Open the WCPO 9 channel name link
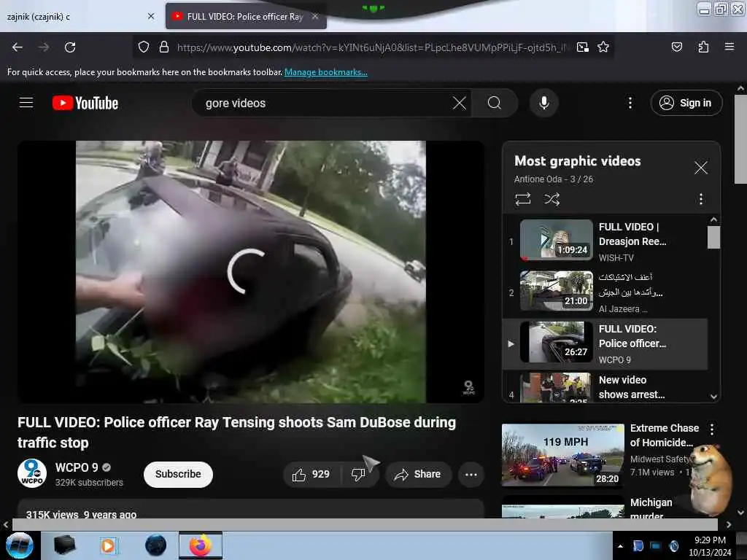This screenshot has height=560, width=747. [x=77, y=467]
